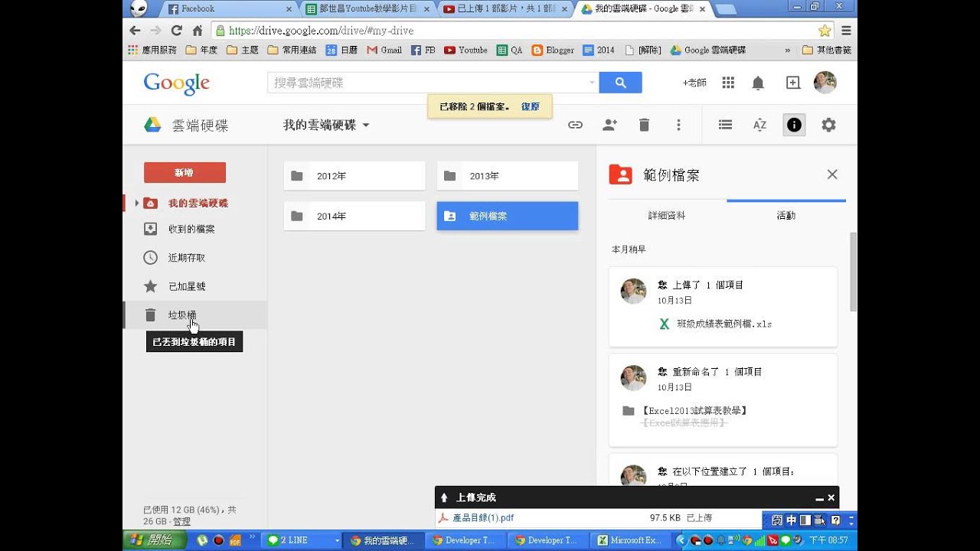Close the upload complete panel
The image size is (980, 551).
click(831, 498)
